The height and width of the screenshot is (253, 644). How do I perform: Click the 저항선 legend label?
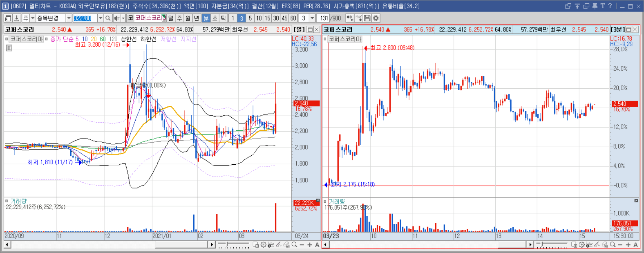pos(168,39)
